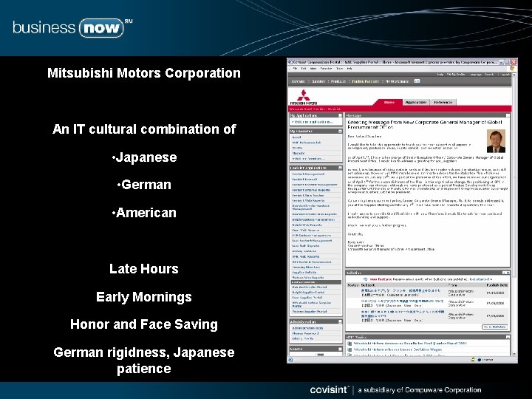Image resolution: width=532 pixels, height=399 pixels.
Task: Click the vertical scrollbar thumb in browser
Action: point(514,177)
